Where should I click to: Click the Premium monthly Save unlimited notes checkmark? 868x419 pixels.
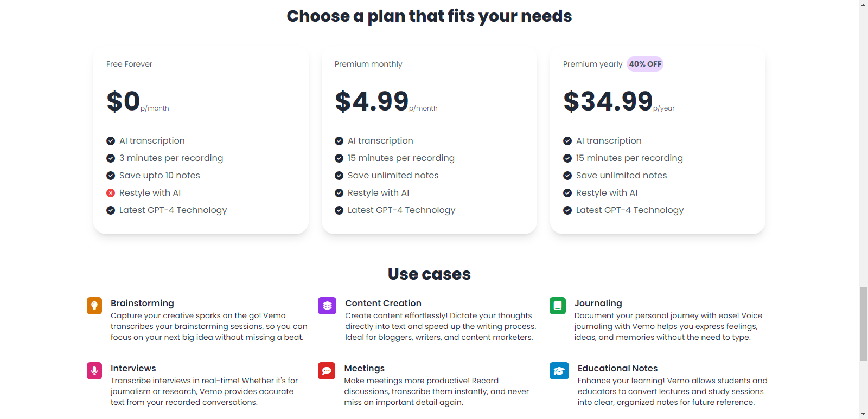tap(339, 176)
